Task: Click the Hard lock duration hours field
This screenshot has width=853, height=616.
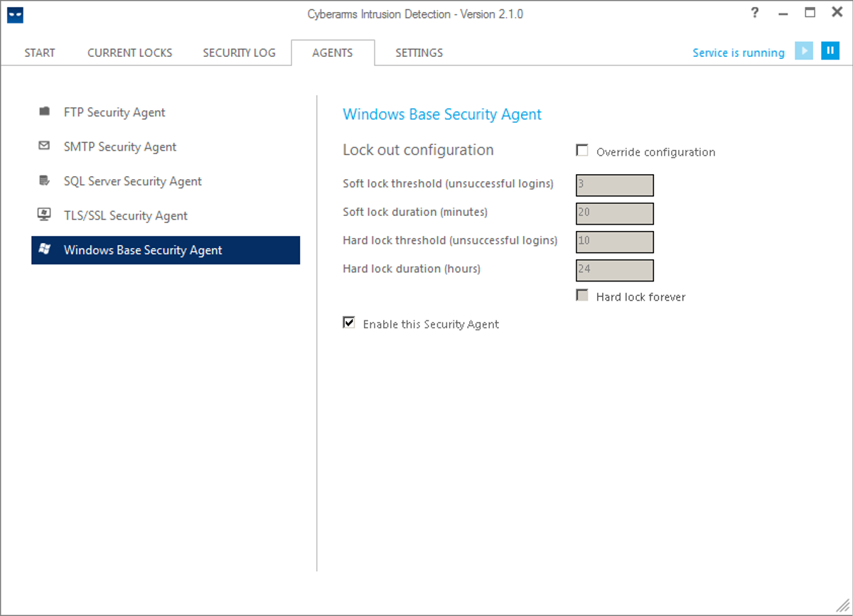Action: click(615, 270)
